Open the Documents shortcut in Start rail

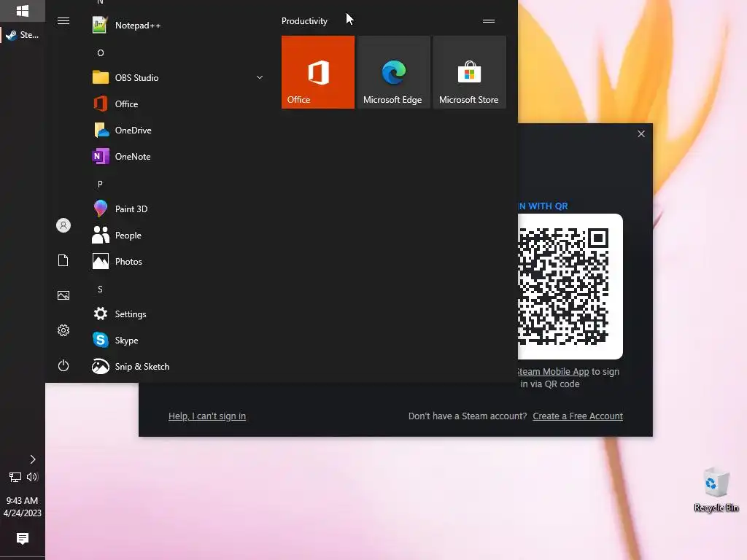tap(63, 260)
